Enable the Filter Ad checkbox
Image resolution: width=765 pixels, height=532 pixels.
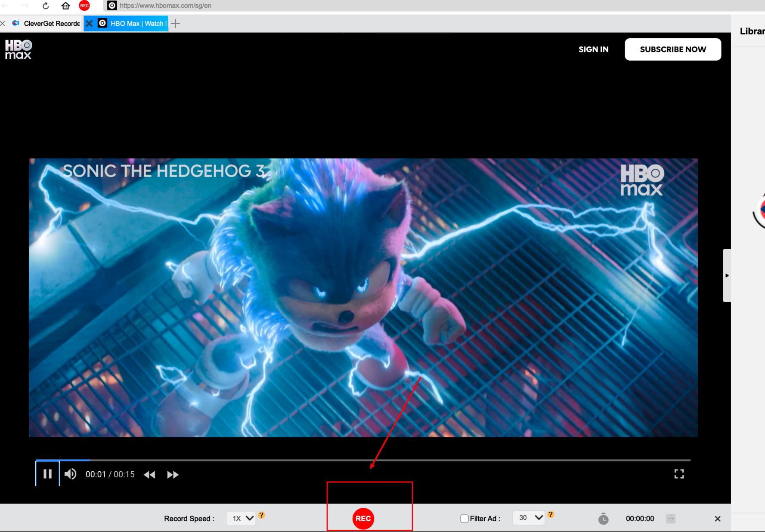[x=464, y=519]
